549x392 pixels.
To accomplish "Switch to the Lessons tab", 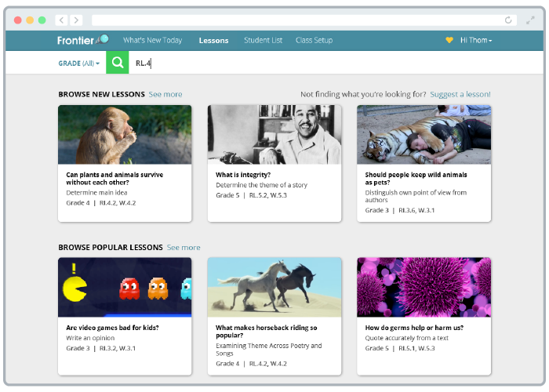I will 213,40.
